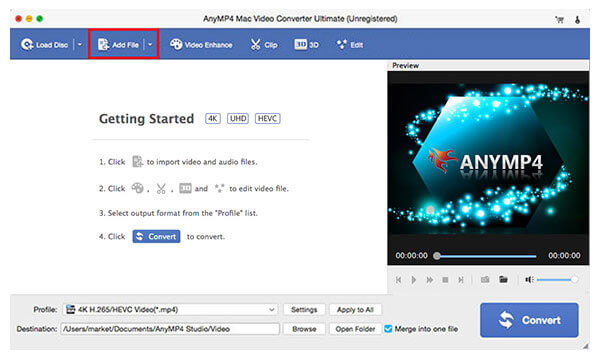Click the Browse destination button
This screenshot has height=360, width=600.
(x=304, y=329)
